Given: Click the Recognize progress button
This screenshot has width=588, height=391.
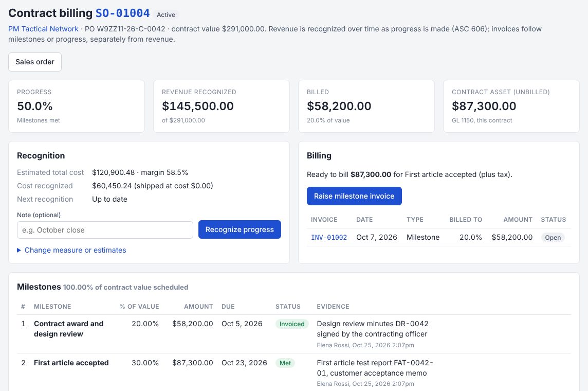Looking at the screenshot, I should [x=240, y=229].
